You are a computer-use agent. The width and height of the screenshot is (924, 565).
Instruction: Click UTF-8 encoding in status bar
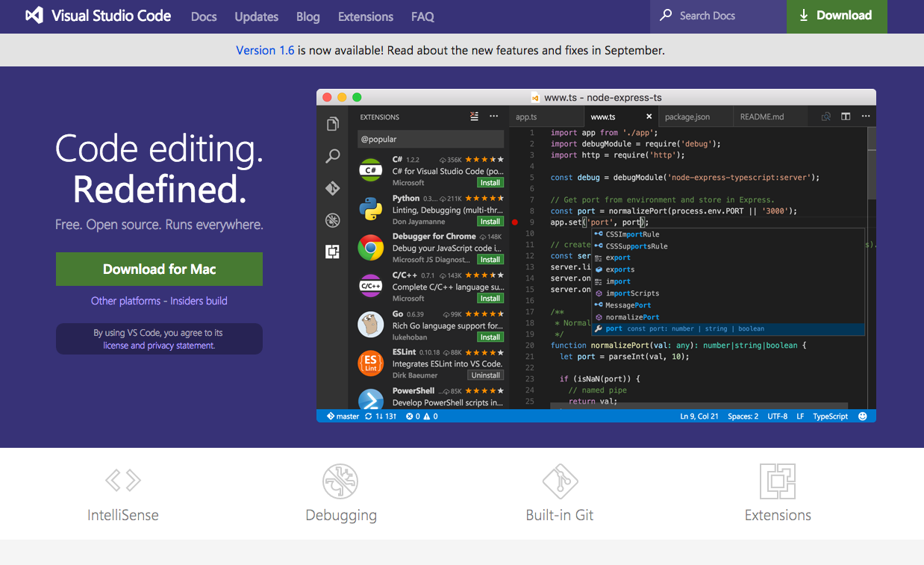click(778, 416)
